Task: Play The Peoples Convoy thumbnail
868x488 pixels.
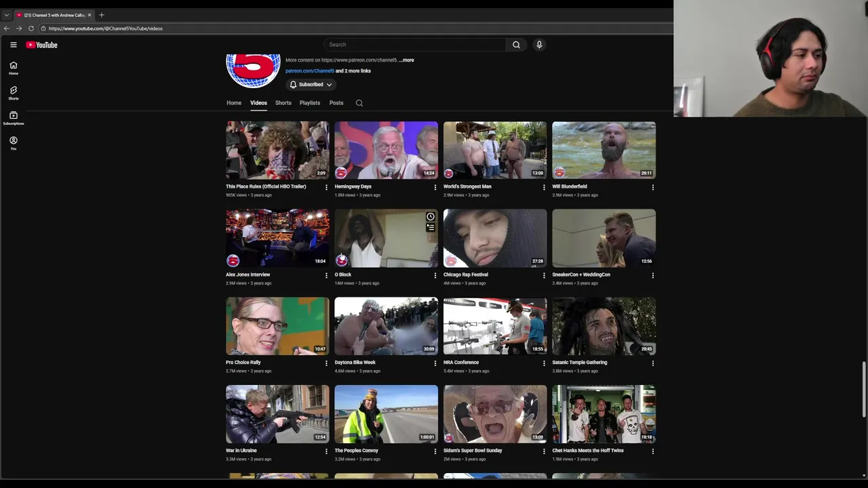Action: tap(386, 414)
